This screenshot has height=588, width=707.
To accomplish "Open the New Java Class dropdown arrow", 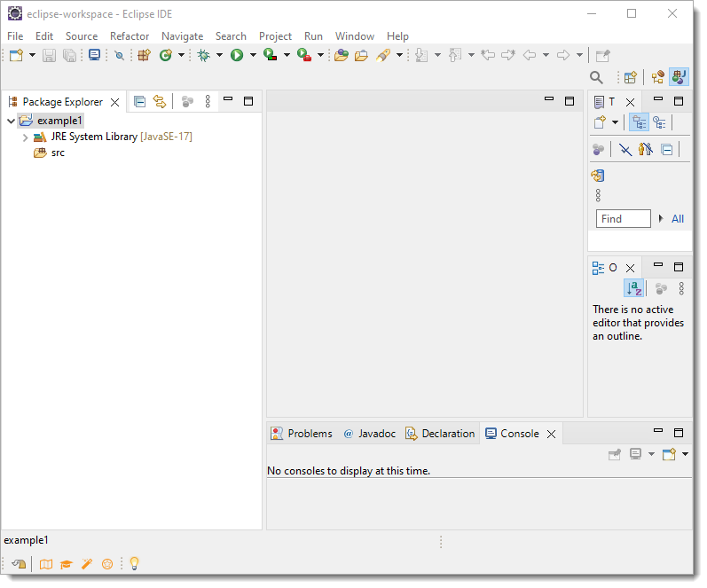I will (x=181, y=55).
